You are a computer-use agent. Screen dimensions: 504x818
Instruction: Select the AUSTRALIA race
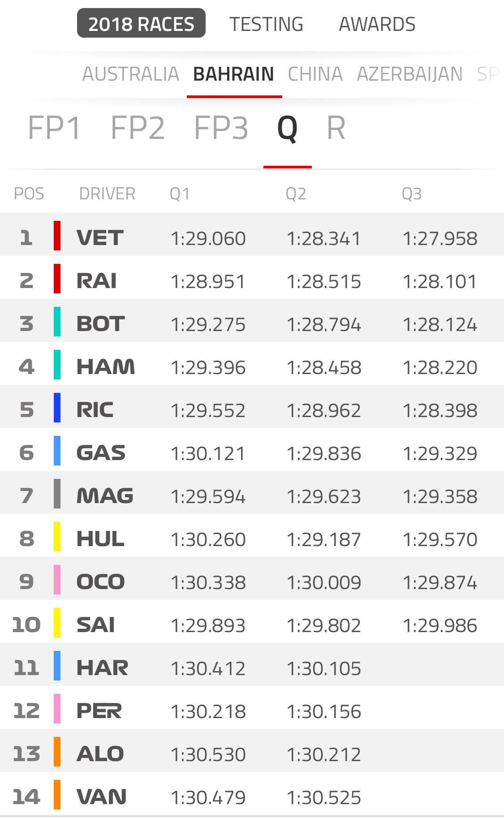131,74
